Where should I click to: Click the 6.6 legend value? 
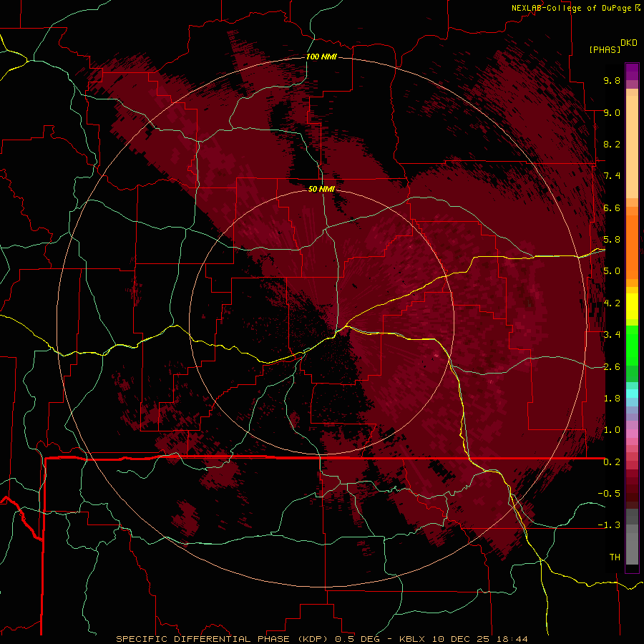tap(612, 208)
